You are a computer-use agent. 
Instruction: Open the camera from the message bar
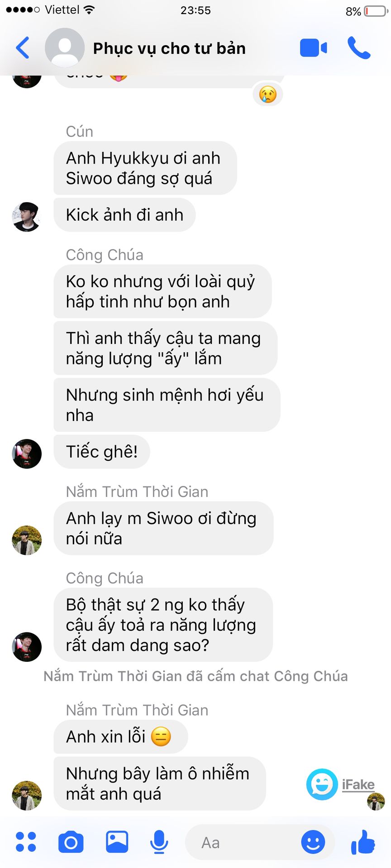(x=71, y=842)
